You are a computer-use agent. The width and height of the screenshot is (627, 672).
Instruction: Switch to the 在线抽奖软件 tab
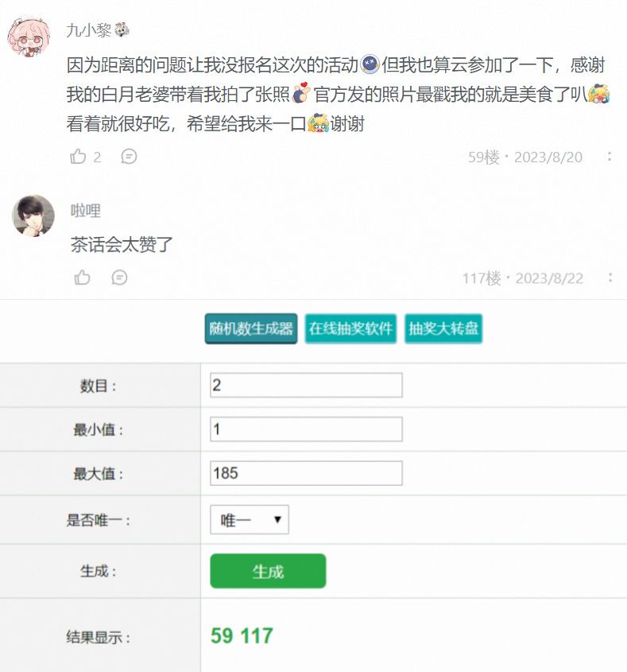click(350, 328)
